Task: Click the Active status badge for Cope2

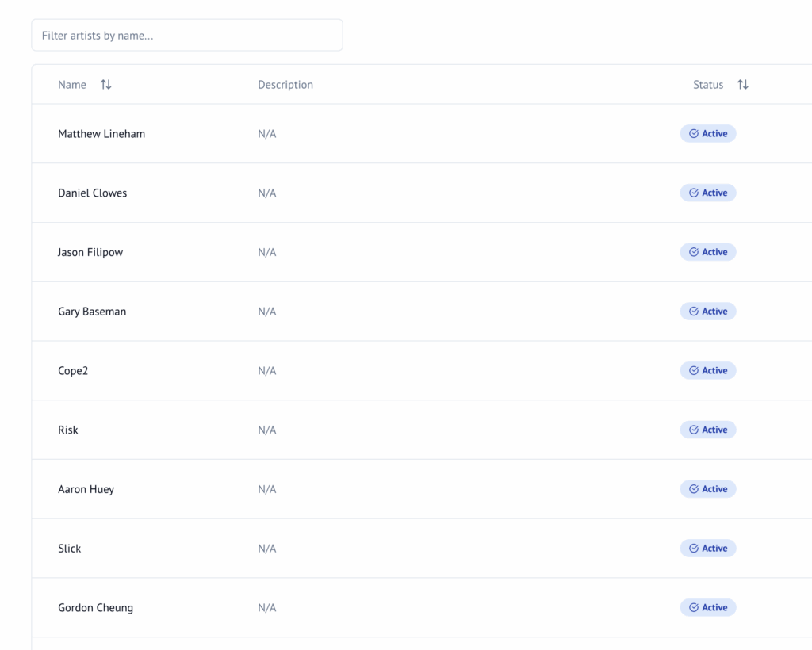Action: tap(708, 371)
